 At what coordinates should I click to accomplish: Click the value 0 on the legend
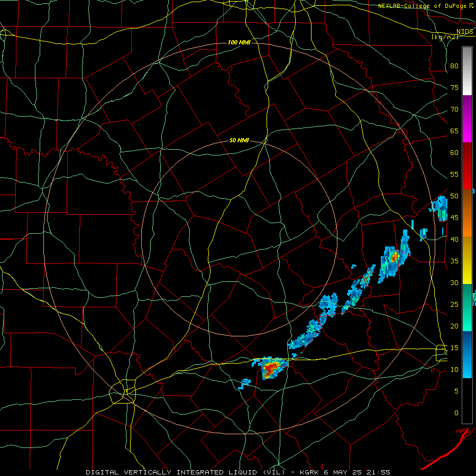tap(456, 413)
